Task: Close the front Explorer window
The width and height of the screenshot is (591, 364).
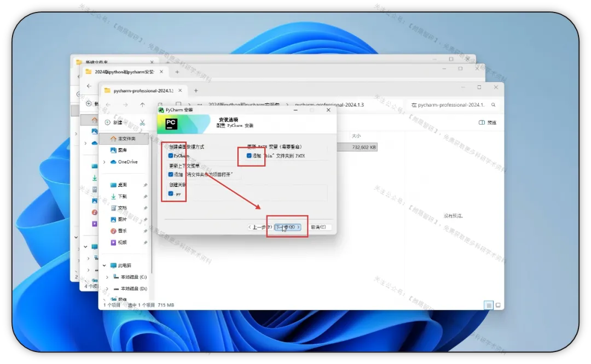Action: pyautogui.click(x=496, y=87)
